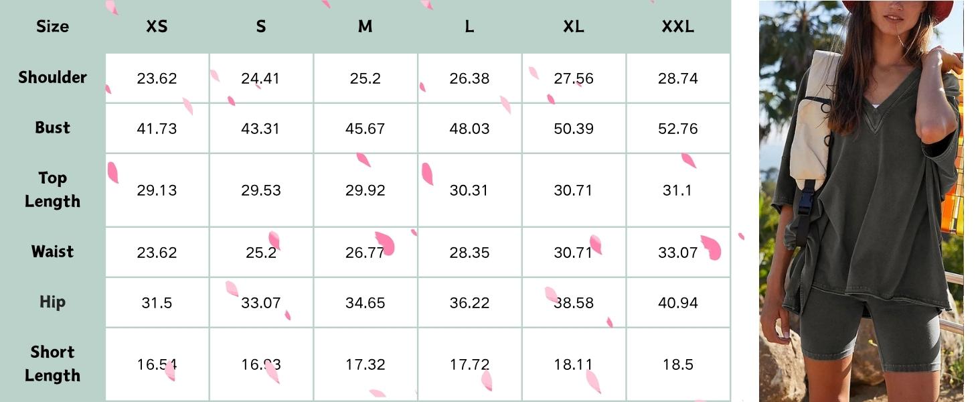Select the XS size column header

(157, 27)
